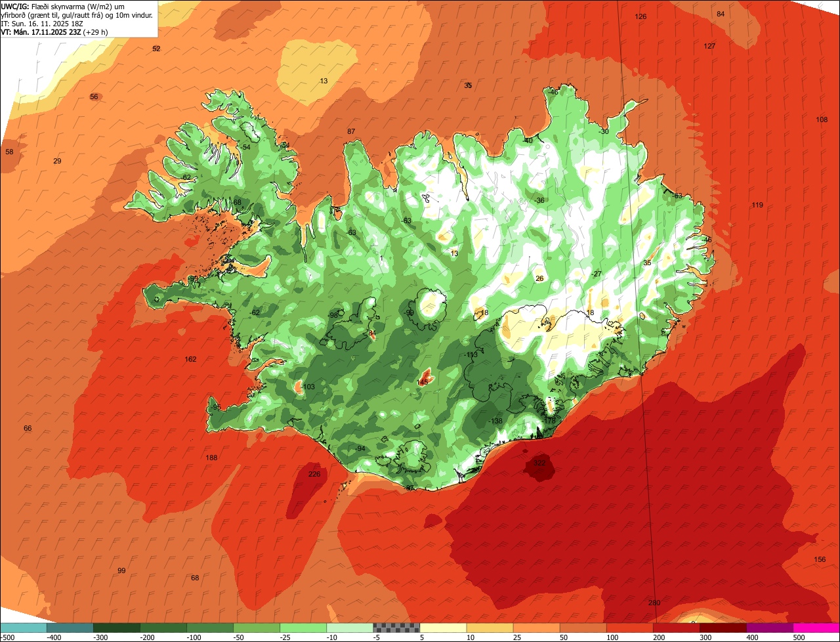Click the legend swatch between -50 and -25
Image resolution: width=840 pixels, height=642 pixels.
pos(256,628)
